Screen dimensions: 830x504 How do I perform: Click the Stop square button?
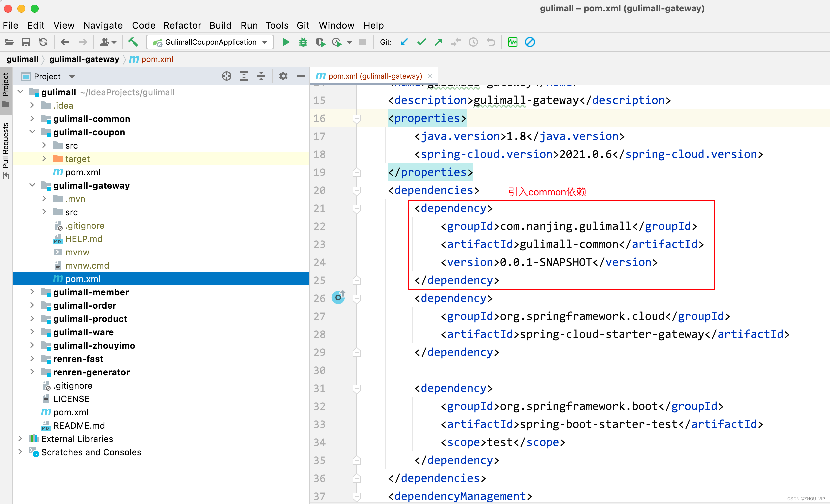coord(362,42)
